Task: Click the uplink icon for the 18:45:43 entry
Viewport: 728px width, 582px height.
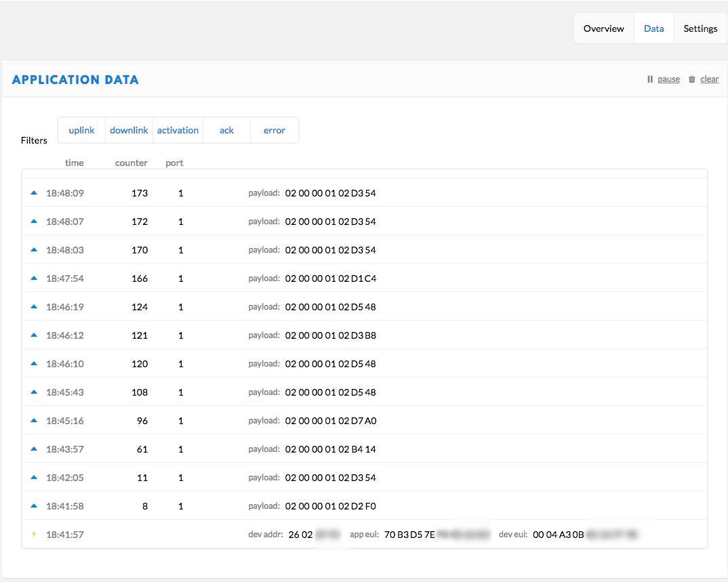Action: [x=33, y=392]
